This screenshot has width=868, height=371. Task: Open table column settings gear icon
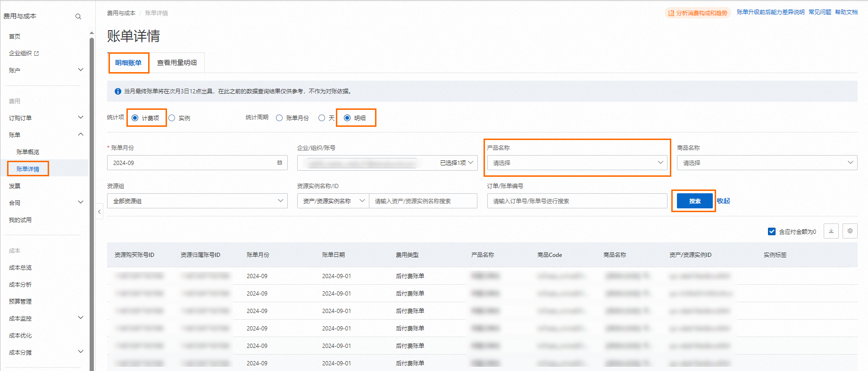coord(850,231)
